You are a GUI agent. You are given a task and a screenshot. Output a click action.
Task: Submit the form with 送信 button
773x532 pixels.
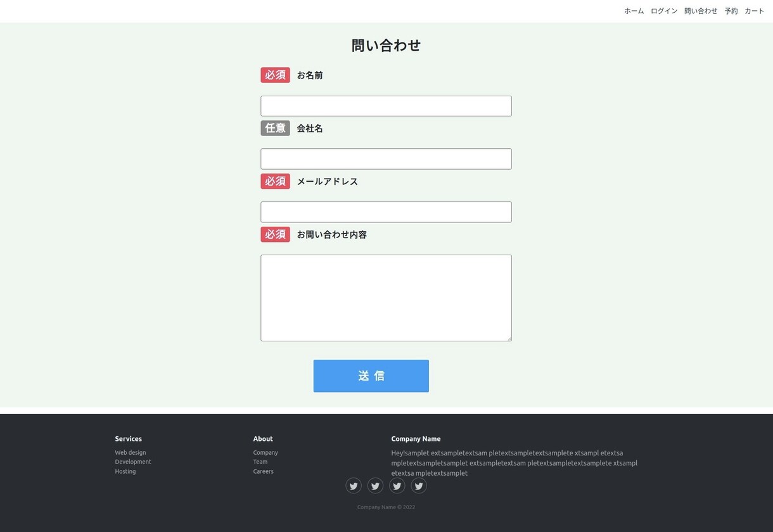click(371, 376)
